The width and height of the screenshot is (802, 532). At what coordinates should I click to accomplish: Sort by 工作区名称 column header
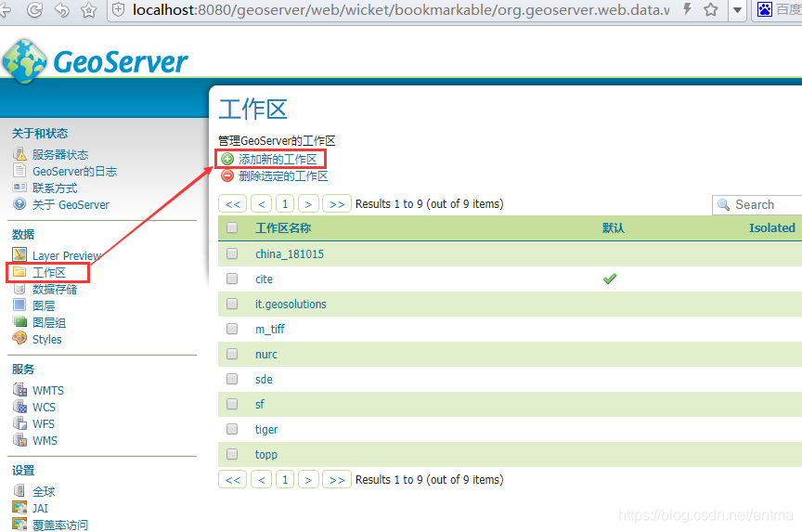283,227
